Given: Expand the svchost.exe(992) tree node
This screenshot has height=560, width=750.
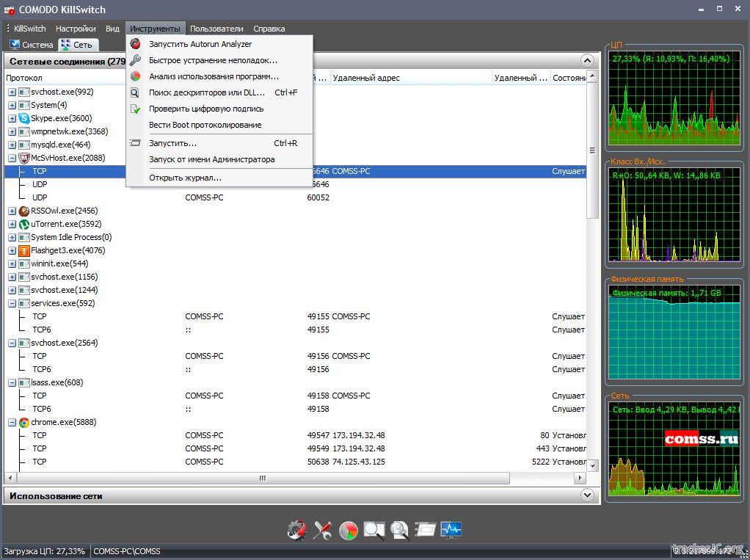Looking at the screenshot, I should coord(12,92).
